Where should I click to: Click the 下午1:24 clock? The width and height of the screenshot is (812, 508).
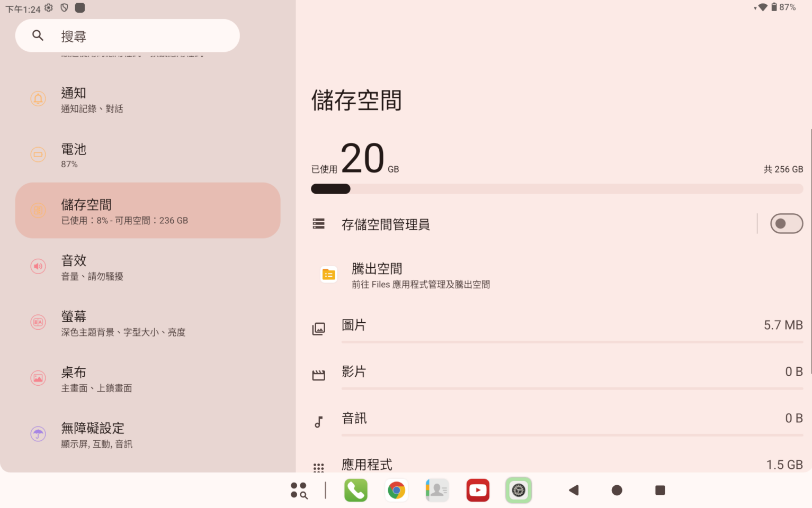pyautogui.click(x=23, y=9)
